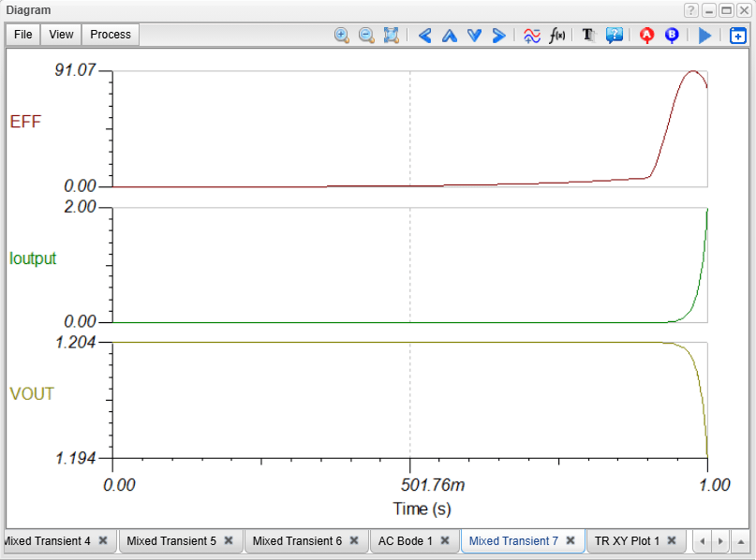Image resolution: width=756 pixels, height=560 pixels.
Task: Click the pan left arrow icon
Action: coord(424,36)
